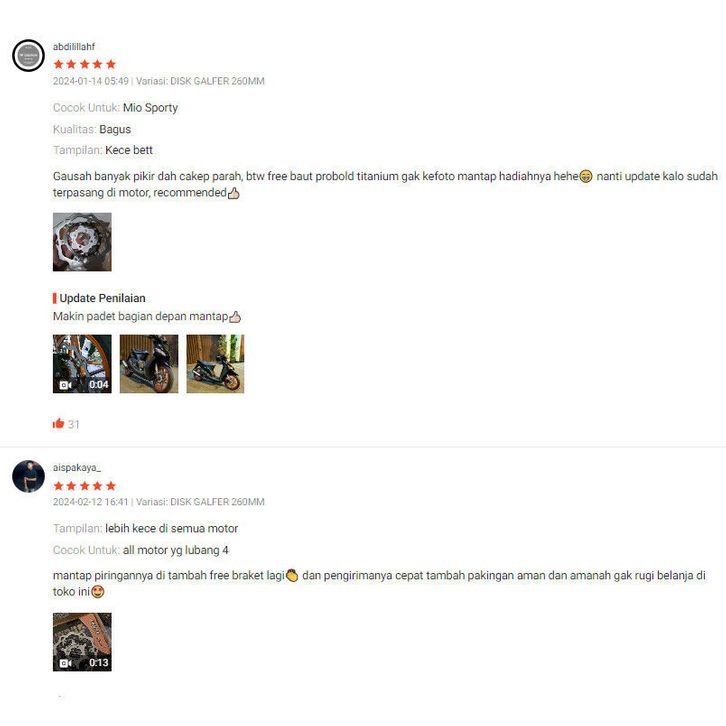Click abdilillahf's five-star rating
726x726 pixels.
(84, 64)
